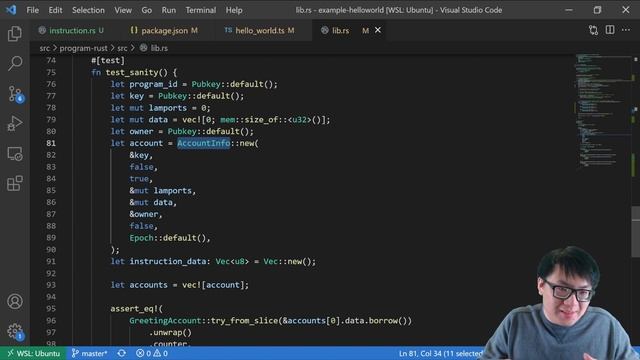The width and height of the screenshot is (640, 360).
Task: Open the Extensions view
Action: point(15,183)
